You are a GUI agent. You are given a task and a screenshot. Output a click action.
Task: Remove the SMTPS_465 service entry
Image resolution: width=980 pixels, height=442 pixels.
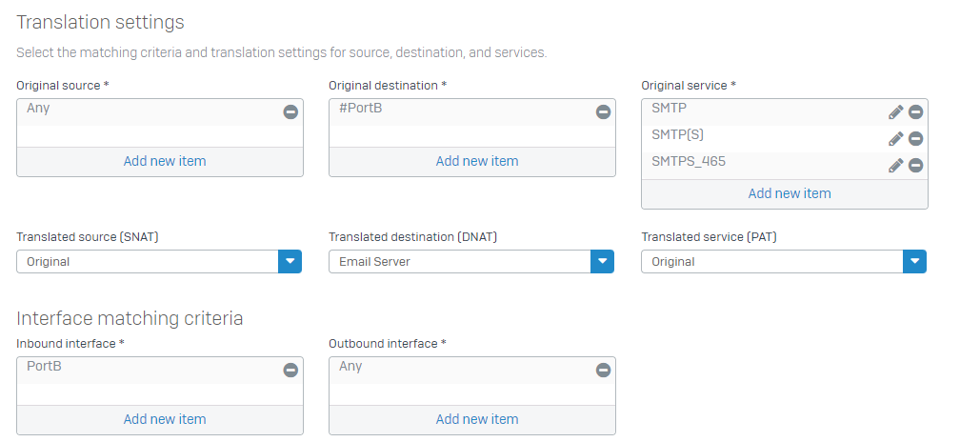[x=915, y=165]
